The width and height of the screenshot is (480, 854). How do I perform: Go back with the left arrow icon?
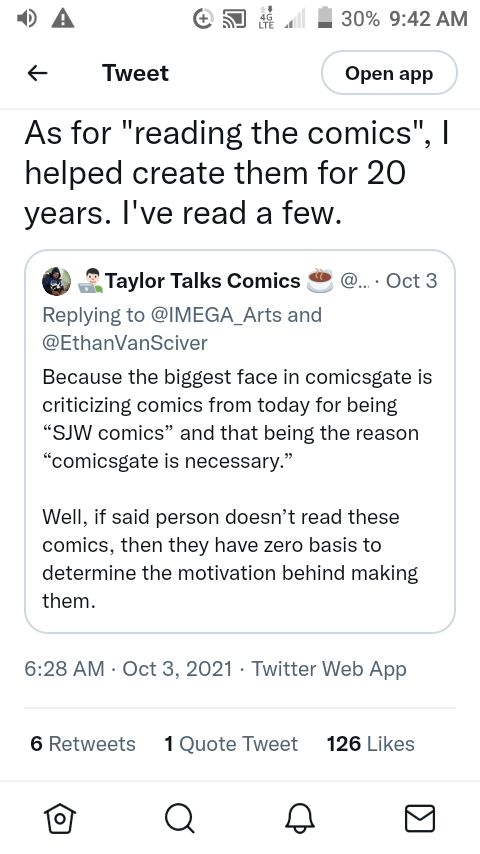point(37,73)
